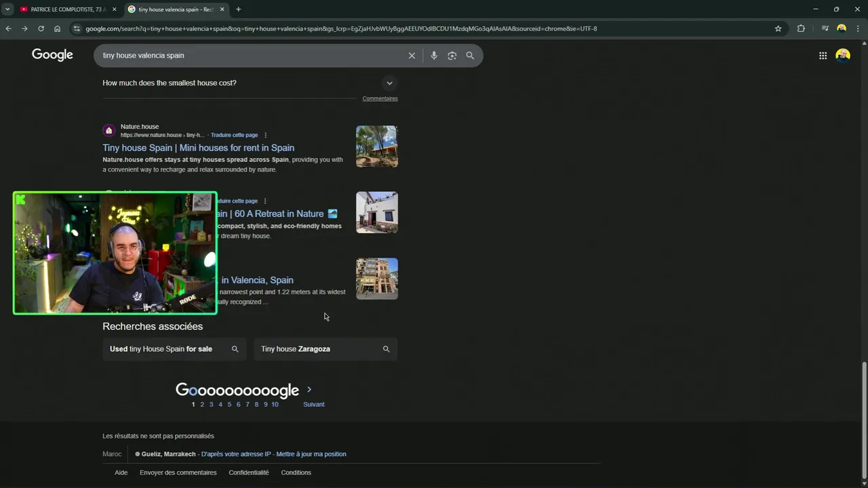Screen dimensions: 868x488
Task: Open the Confidentialité footer link
Action: pos(249,472)
